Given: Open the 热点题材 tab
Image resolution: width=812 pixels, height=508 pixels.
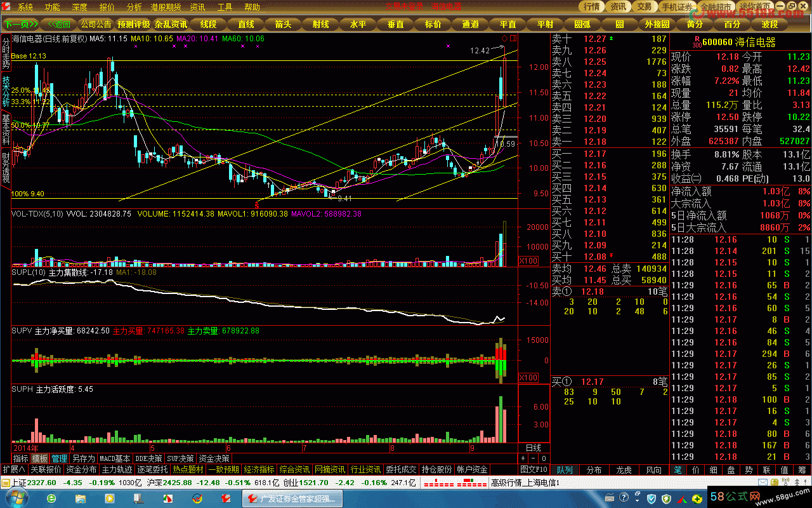Looking at the screenshot, I should point(188,469).
